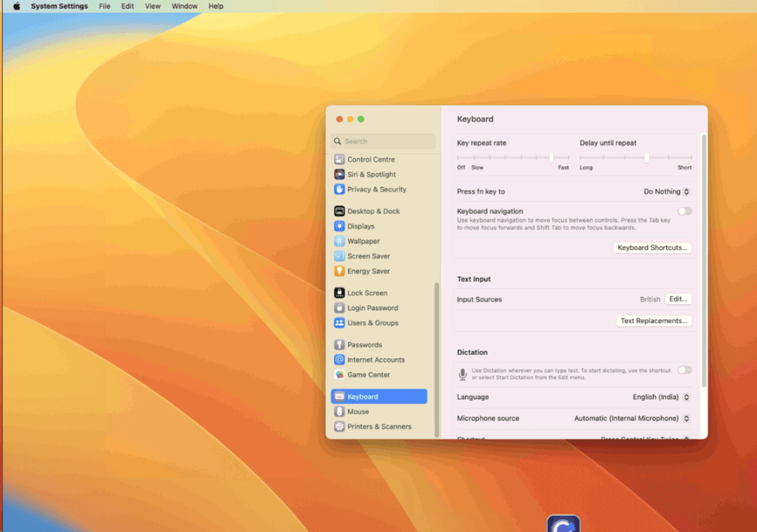Click the Microphone source label

point(488,418)
